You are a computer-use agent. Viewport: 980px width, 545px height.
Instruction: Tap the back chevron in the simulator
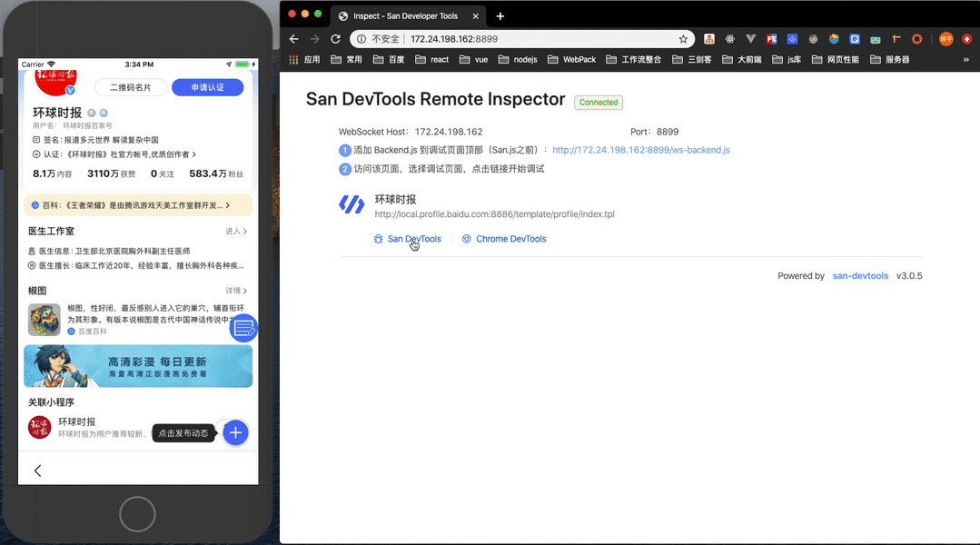coord(37,471)
